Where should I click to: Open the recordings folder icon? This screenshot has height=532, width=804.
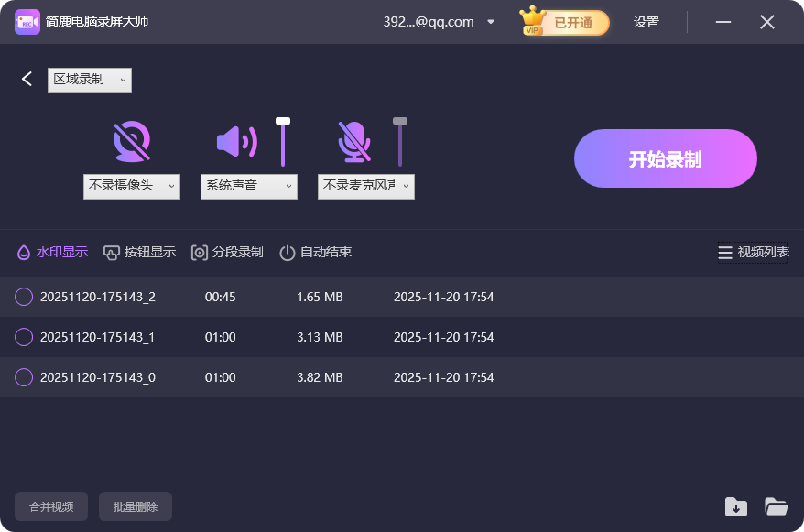[777, 506]
